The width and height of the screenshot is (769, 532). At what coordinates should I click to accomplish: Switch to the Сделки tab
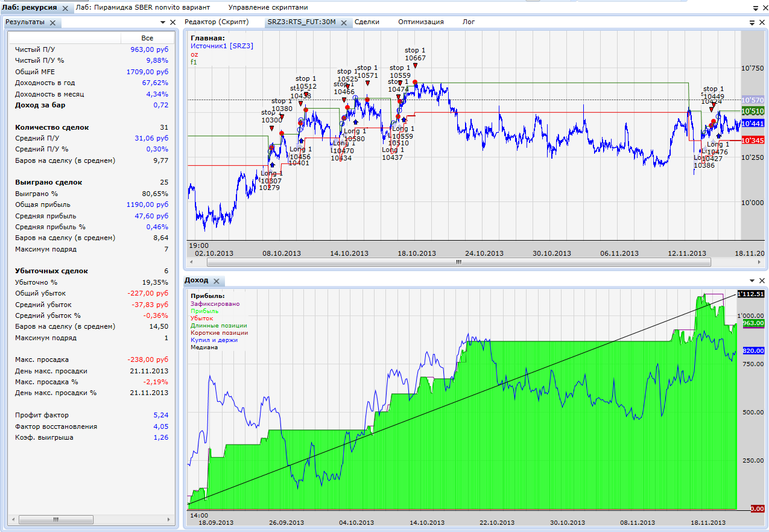pos(367,22)
